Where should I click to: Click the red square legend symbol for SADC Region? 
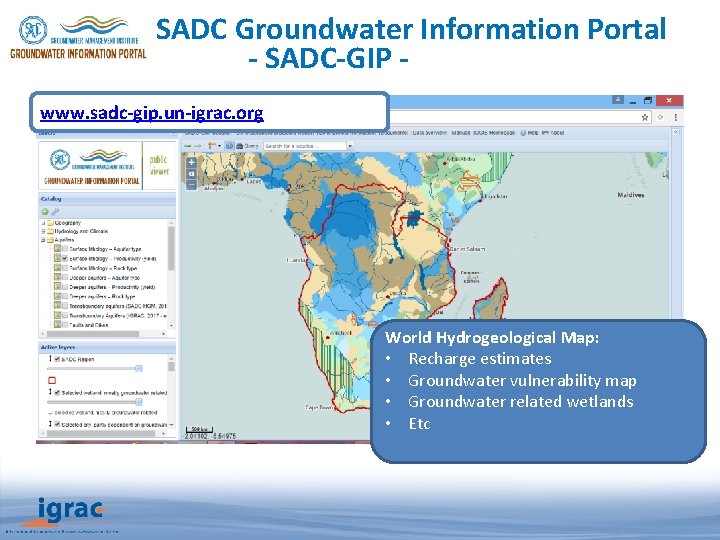click(52, 380)
